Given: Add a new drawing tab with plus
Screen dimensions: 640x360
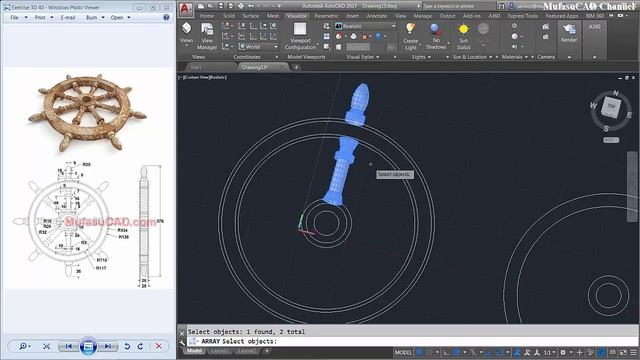Looking at the screenshot, I should coord(296,67).
